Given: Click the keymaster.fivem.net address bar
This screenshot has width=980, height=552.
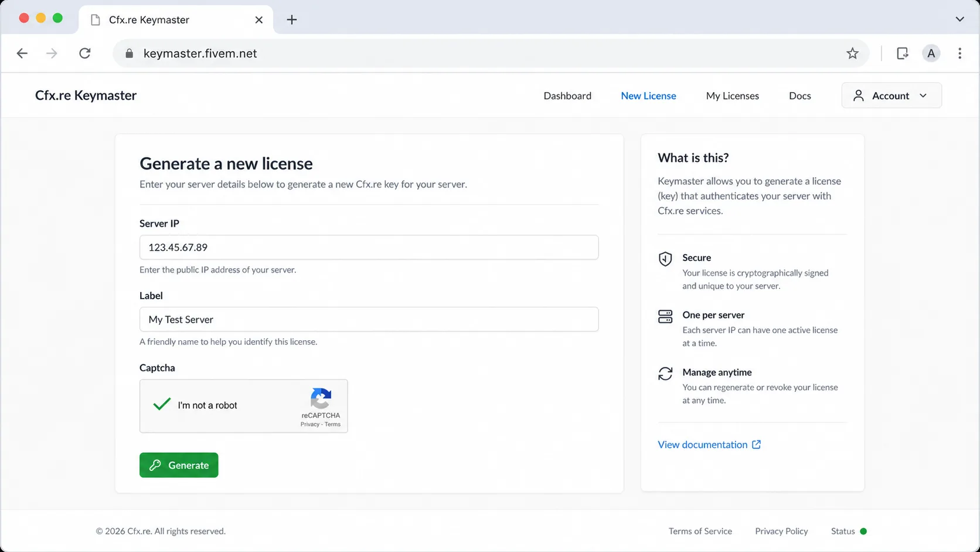Looking at the screenshot, I should (492, 53).
